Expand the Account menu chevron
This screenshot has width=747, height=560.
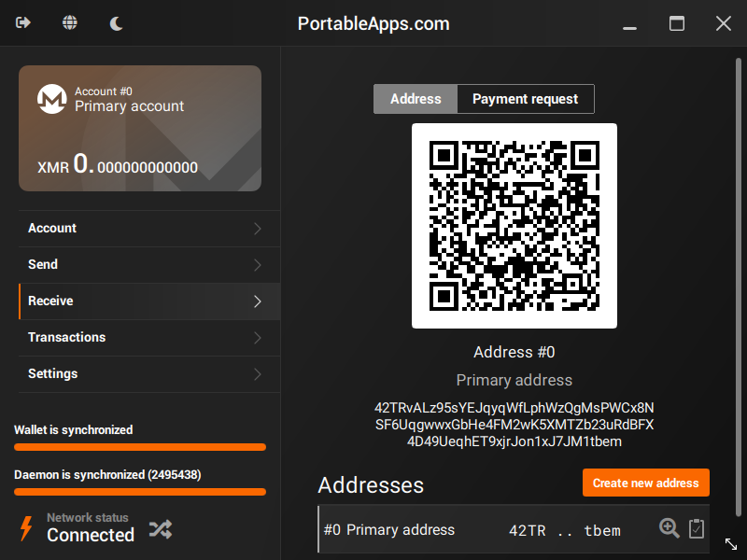point(258,229)
